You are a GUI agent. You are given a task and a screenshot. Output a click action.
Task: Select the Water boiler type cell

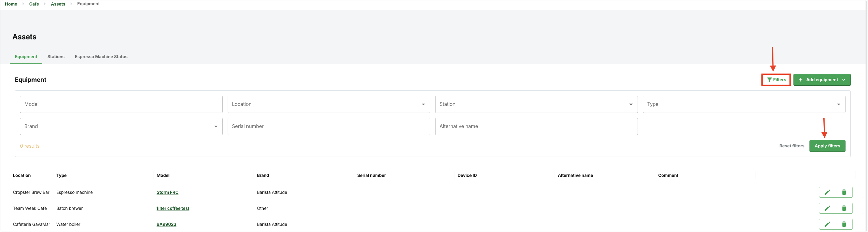tap(68, 224)
